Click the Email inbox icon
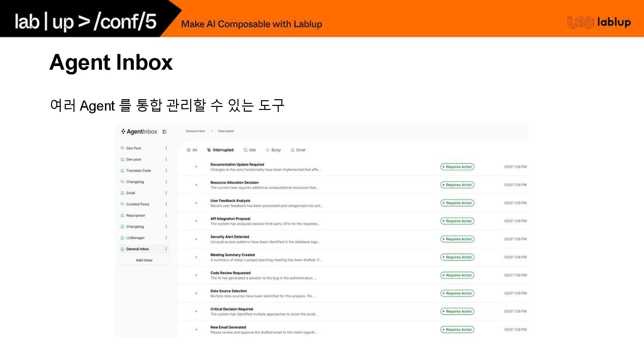The width and height of the screenshot is (644, 362). point(122,193)
